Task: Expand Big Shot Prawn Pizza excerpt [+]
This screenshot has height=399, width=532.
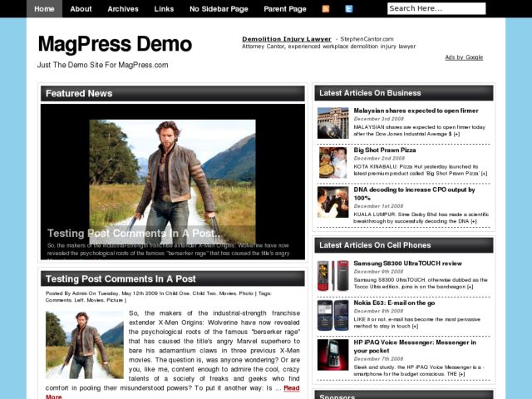Action: point(484,174)
